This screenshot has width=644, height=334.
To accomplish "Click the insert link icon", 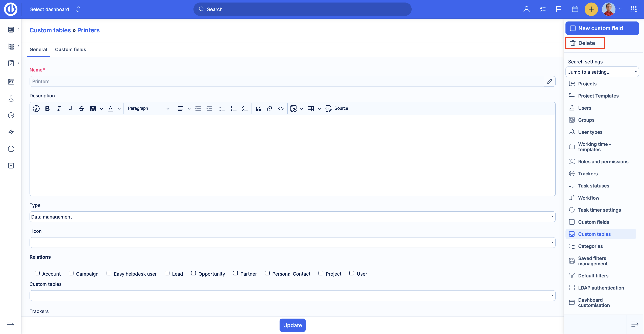I will (x=269, y=108).
